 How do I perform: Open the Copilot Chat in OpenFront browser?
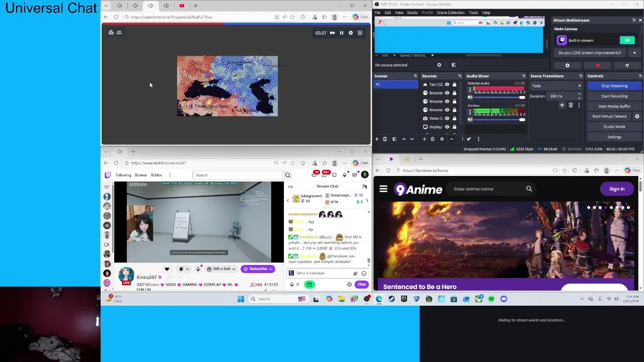(361, 17)
